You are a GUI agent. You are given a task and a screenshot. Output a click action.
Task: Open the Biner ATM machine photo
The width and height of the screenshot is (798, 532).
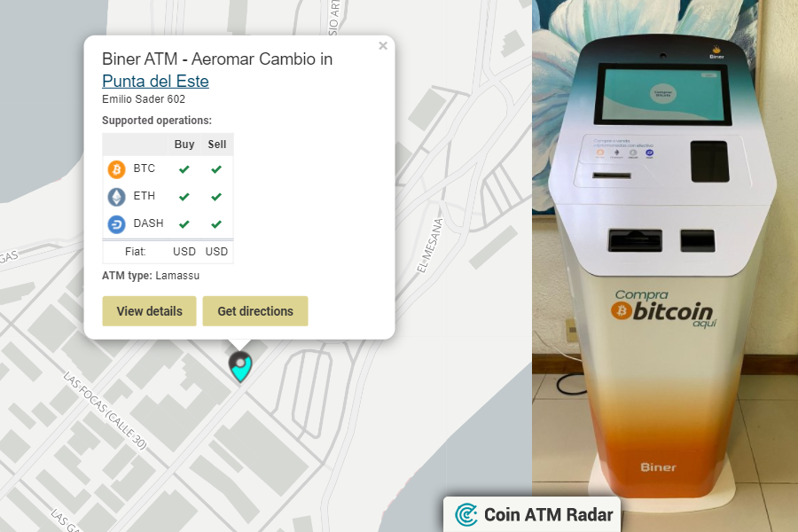pos(665,265)
